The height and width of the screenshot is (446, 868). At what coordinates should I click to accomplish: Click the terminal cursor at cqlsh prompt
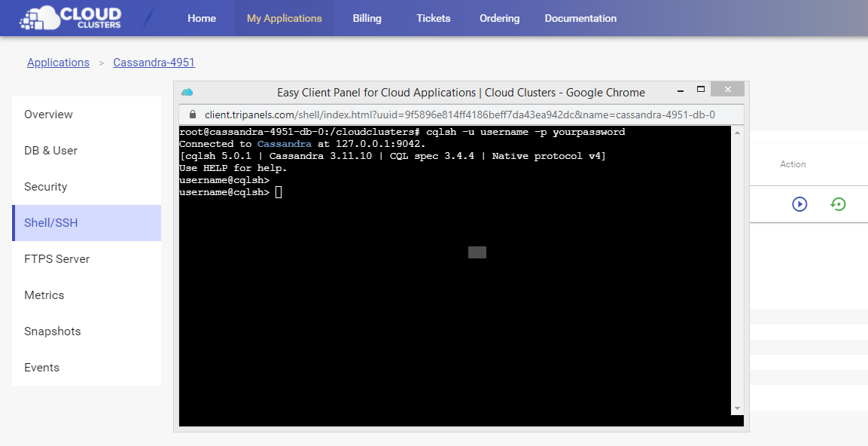pyautogui.click(x=279, y=192)
